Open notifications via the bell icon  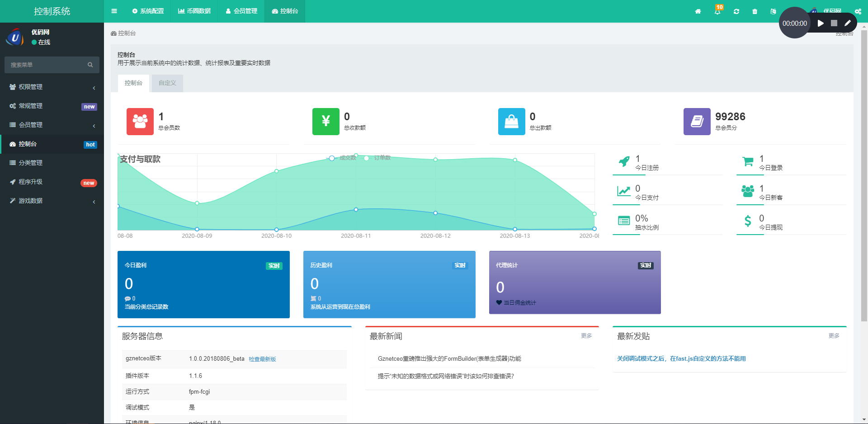pos(717,11)
